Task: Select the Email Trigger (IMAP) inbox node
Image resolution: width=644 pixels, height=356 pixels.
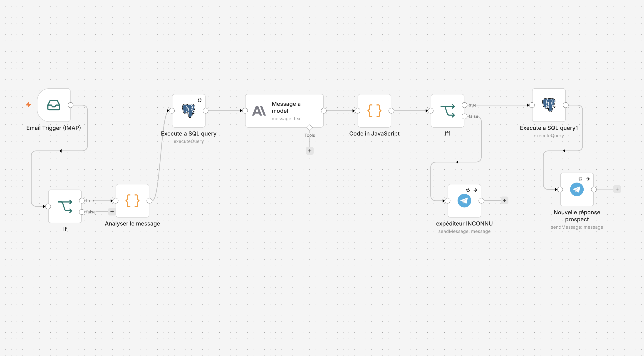Action: 54,105
